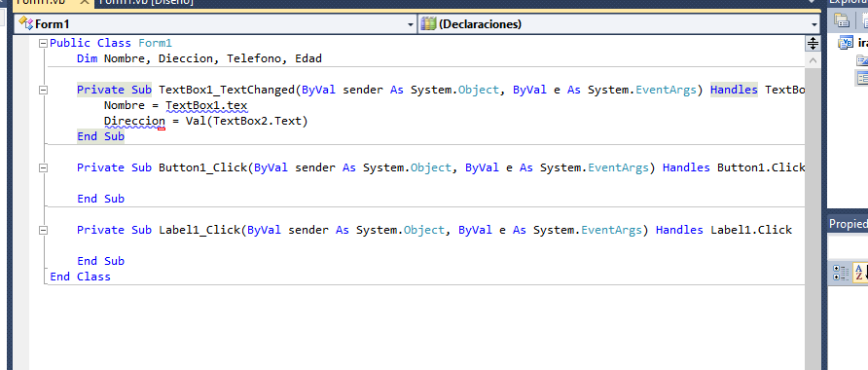Viewport: 868px width, 370px height.
Task: Select the VB project node icon
Action: coord(846,43)
